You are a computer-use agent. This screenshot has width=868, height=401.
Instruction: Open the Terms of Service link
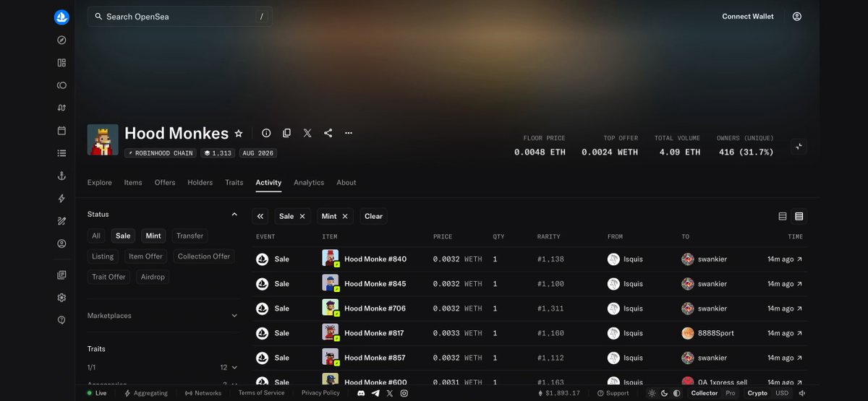261,393
